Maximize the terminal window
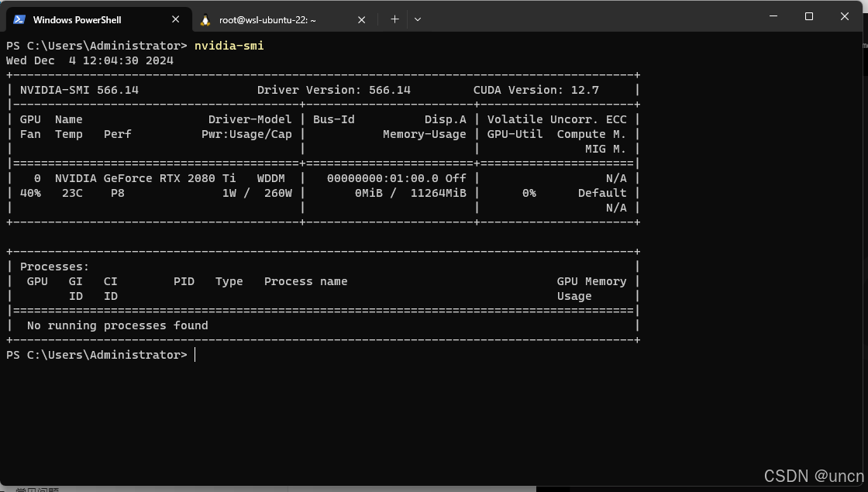This screenshot has width=868, height=492. (809, 16)
